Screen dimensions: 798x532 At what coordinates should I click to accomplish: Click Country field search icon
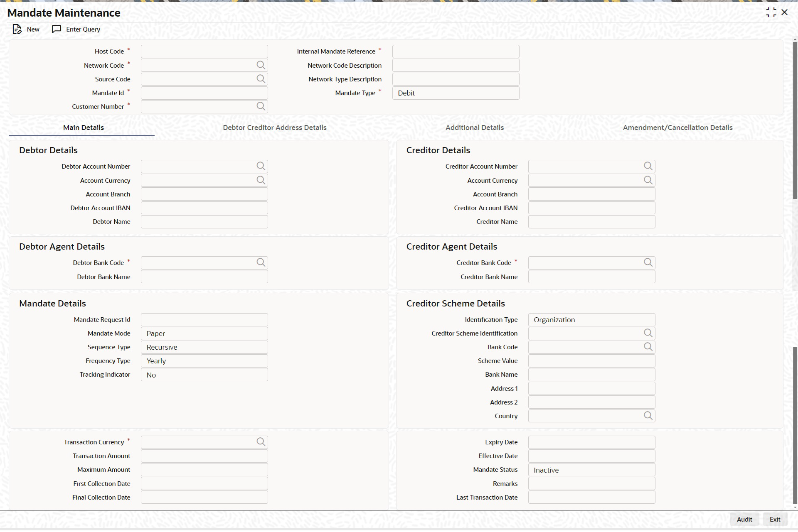coord(648,416)
